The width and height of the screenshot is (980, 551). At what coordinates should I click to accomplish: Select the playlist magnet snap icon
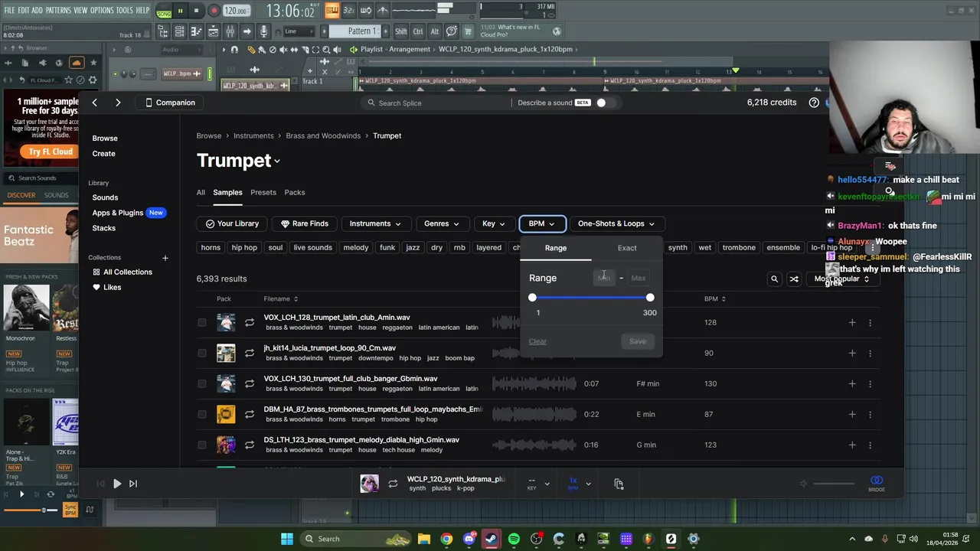(x=234, y=49)
